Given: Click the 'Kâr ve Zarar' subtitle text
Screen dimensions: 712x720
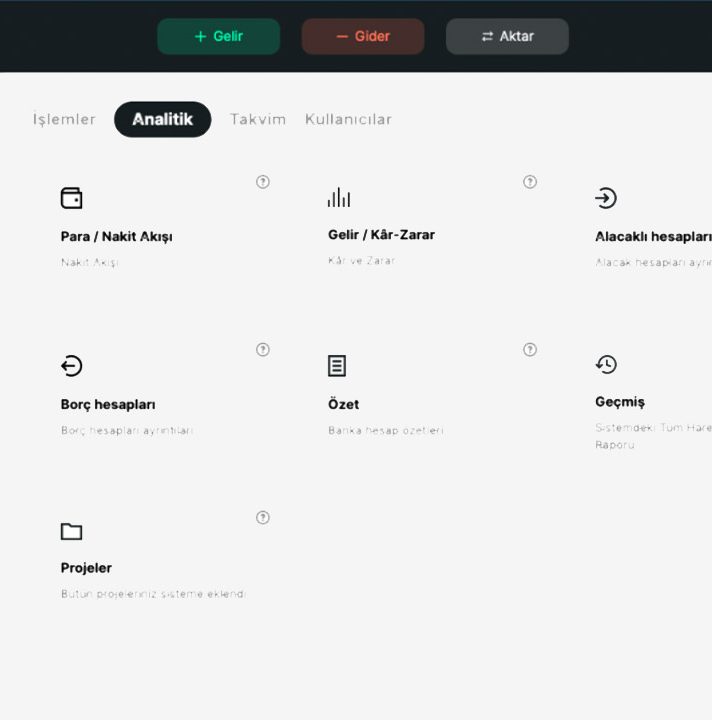Looking at the screenshot, I should [361, 260].
